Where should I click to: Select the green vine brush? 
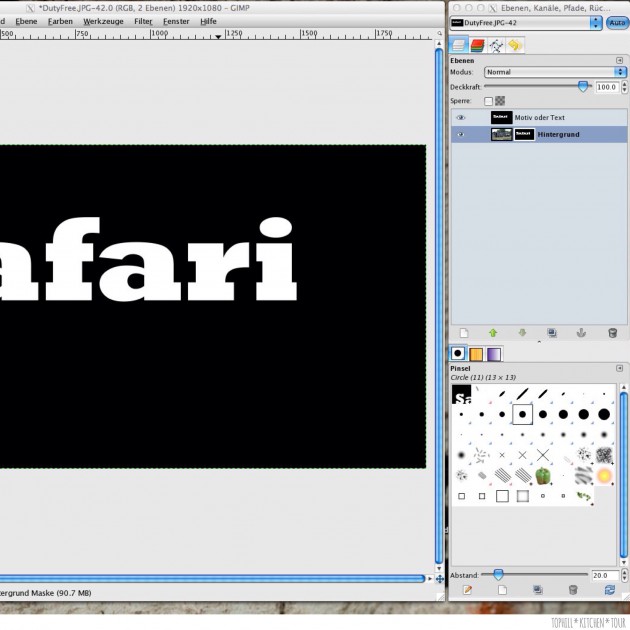click(584, 497)
